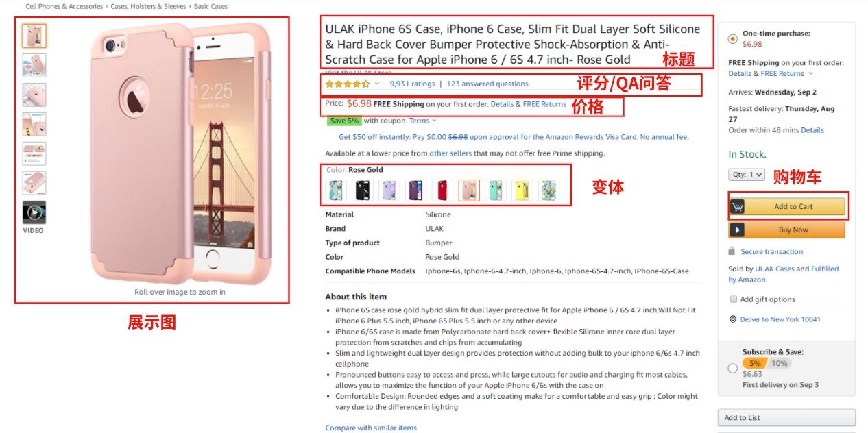
Task: Choose the red case color swatch
Action: click(442, 190)
